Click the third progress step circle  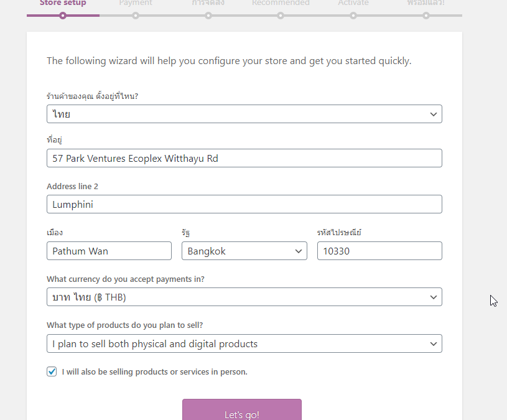pyautogui.click(x=208, y=16)
